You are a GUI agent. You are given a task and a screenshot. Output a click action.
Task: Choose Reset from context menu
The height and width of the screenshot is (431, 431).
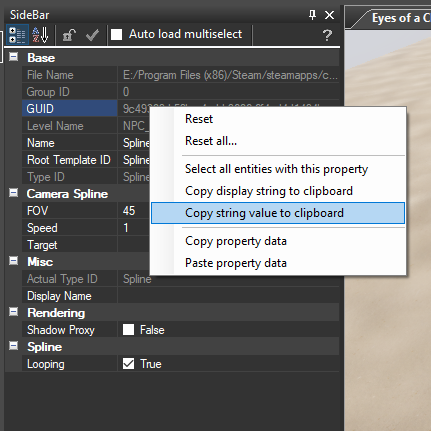(278, 119)
